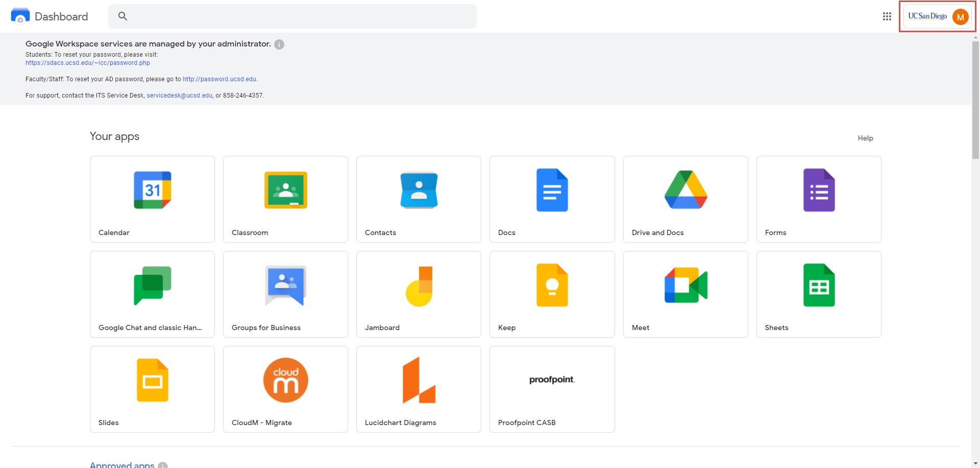Screen dimensions: 980x468
Task: Launch the Jamboard app icon
Action: 419,286
